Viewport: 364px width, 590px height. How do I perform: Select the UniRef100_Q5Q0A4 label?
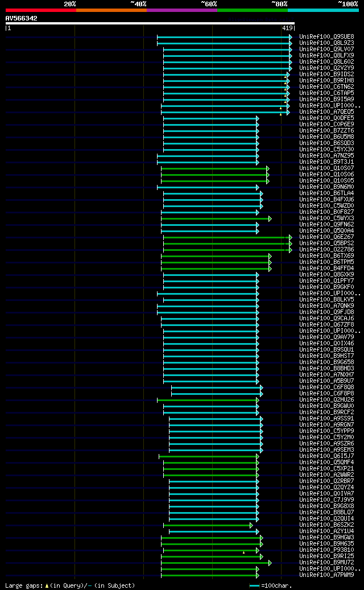326,230
